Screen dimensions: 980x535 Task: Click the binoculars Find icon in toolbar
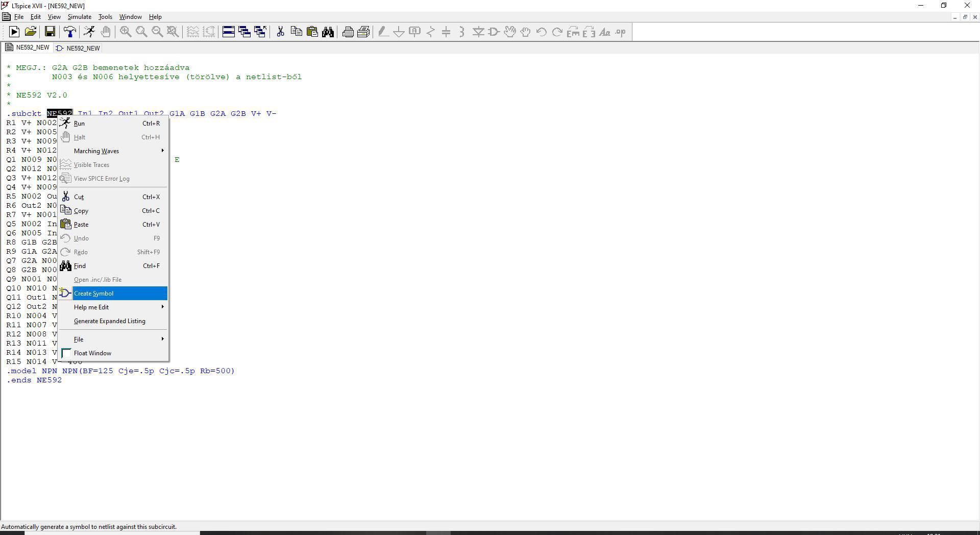(x=328, y=32)
